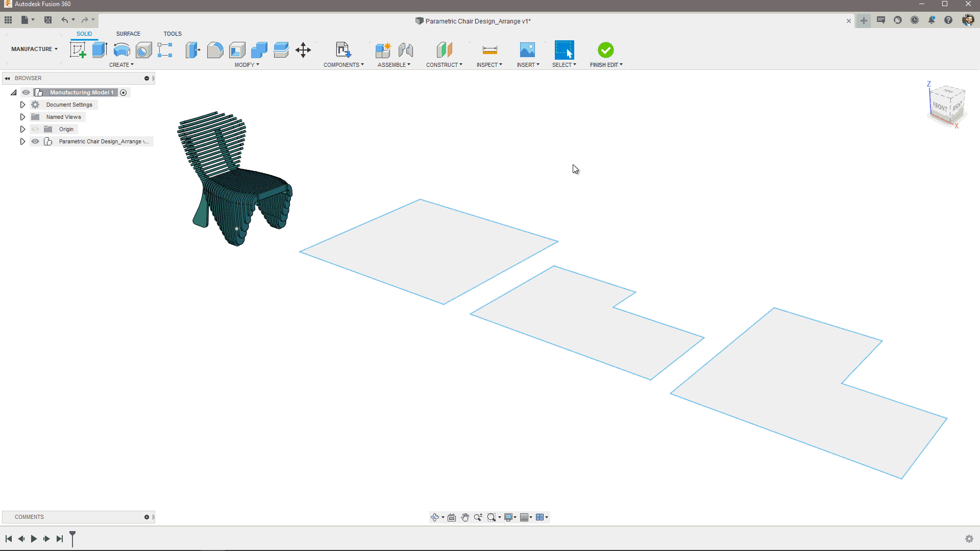Open the Measure tool under Inspect
This screenshot has height=551, width=980.
pos(489,50)
